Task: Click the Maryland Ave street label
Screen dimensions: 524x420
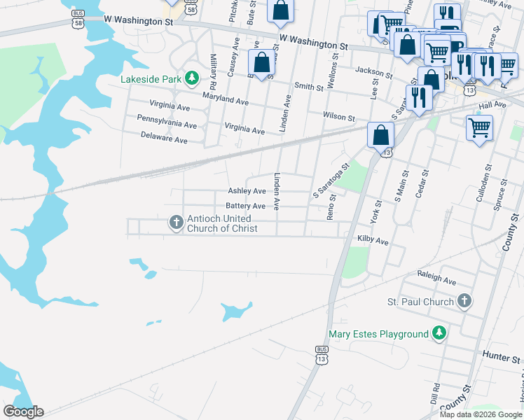Action: coord(226,99)
